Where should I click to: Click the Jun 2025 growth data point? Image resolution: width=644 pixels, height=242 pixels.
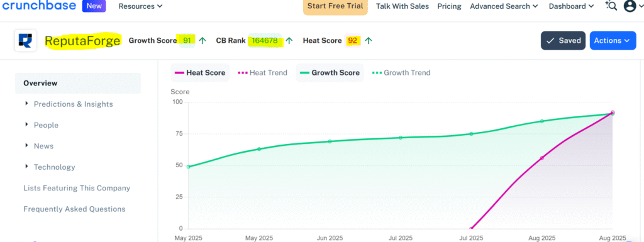(x=330, y=141)
